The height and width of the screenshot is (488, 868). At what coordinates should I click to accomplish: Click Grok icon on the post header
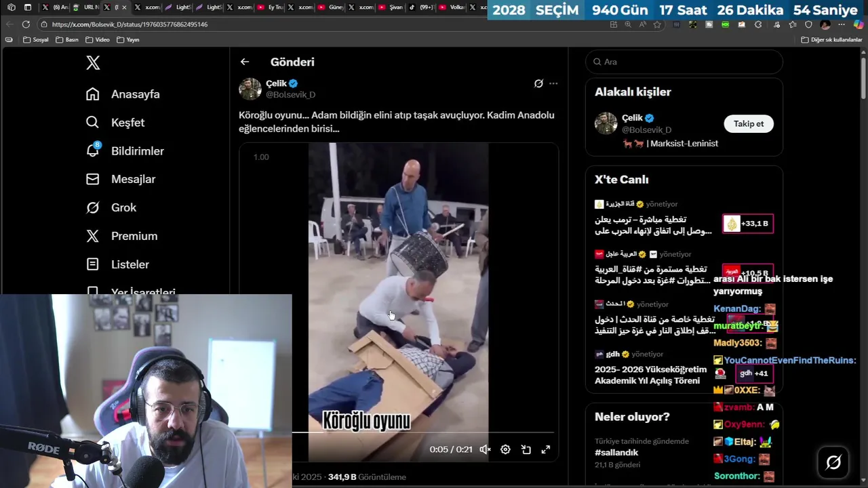click(x=538, y=83)
